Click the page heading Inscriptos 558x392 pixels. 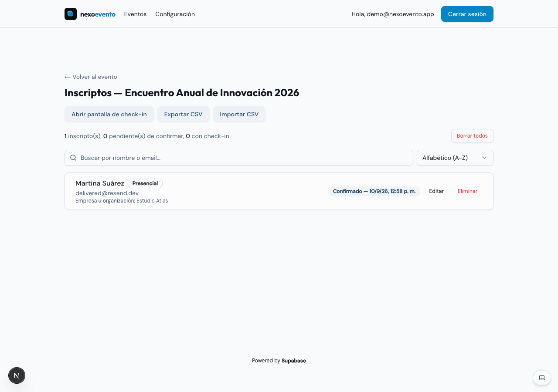click(182, 93)
